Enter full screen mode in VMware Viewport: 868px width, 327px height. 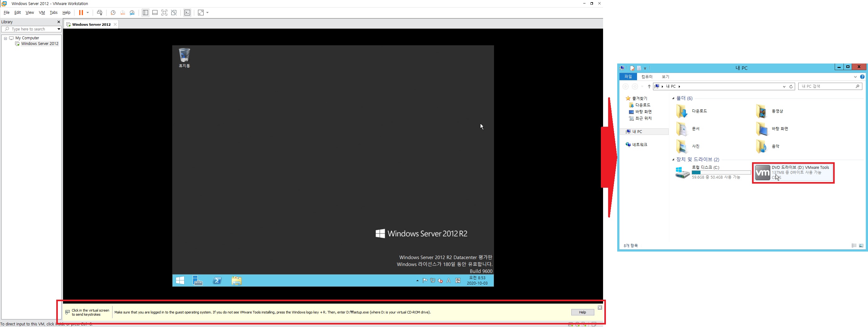pos(164,13)
